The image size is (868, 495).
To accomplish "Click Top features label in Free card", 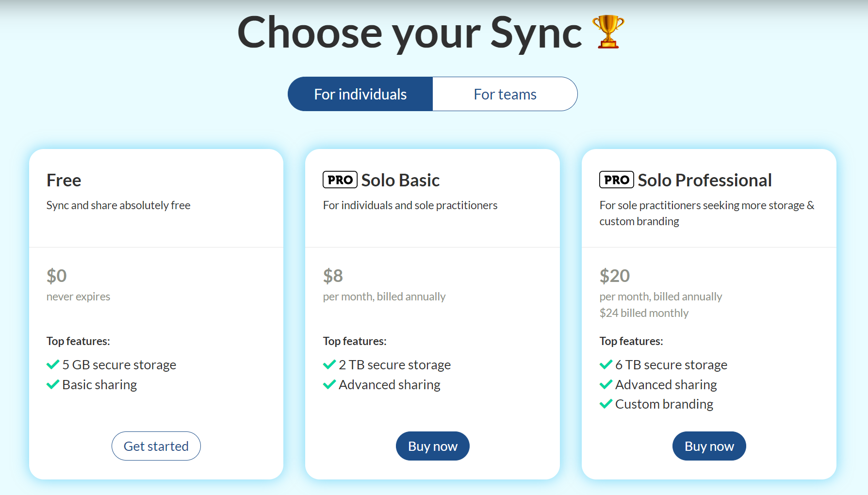I will point(79,341).
